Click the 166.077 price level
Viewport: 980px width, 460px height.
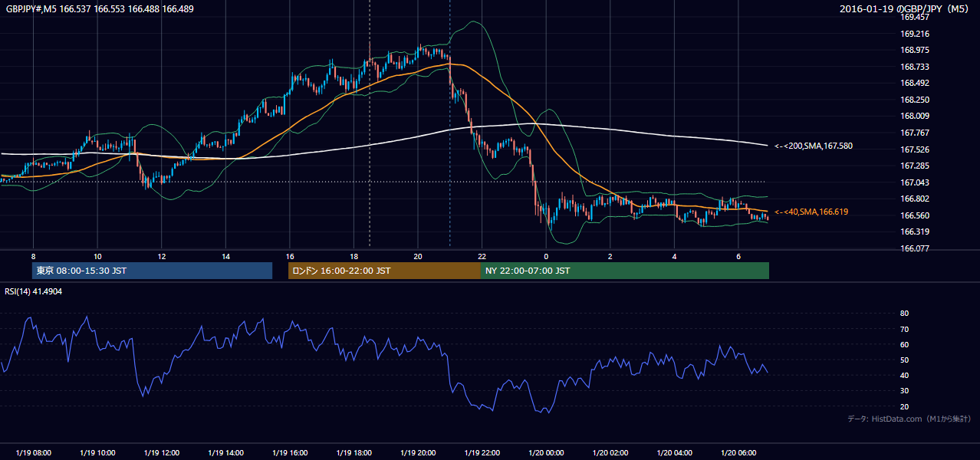pyautogui.click(x=915, y=248)
